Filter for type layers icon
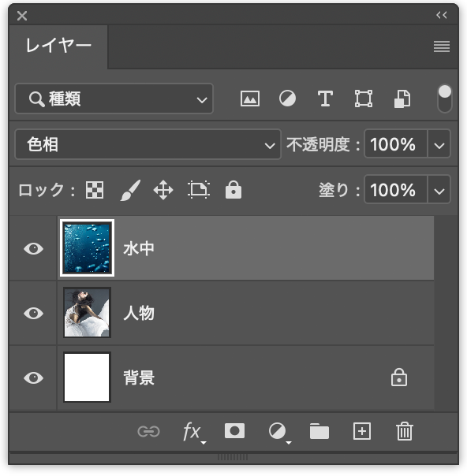The width and height of the screenshot is (467, 476). pos(325,99)
